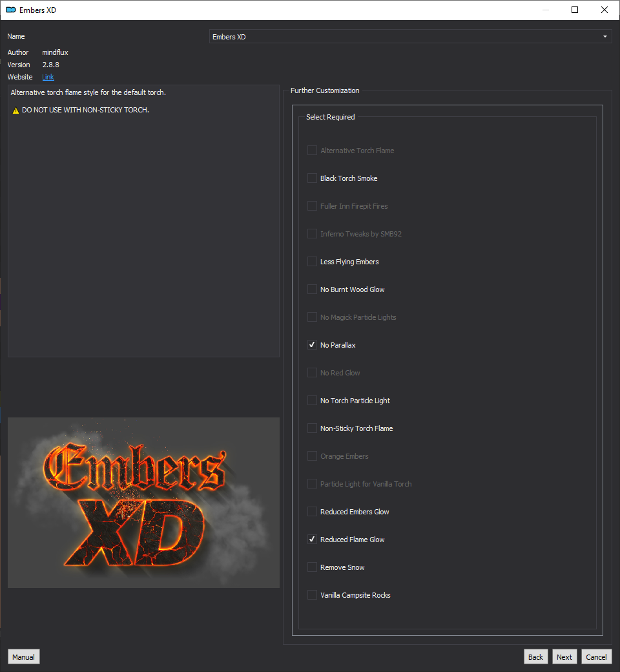This screenshot has width=620, height=672.
Task: Close the Embers XD window
Action: [604, 10]
